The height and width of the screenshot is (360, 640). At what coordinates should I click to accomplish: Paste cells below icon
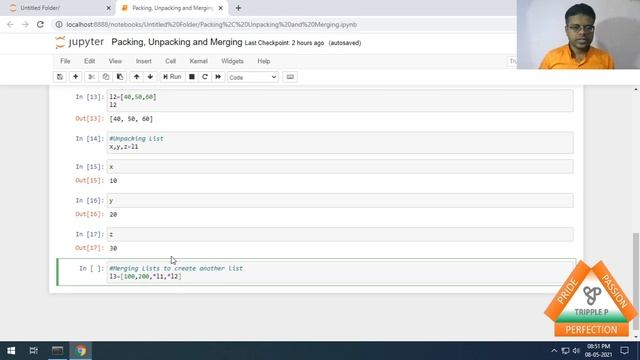click(x=120, y=77)
